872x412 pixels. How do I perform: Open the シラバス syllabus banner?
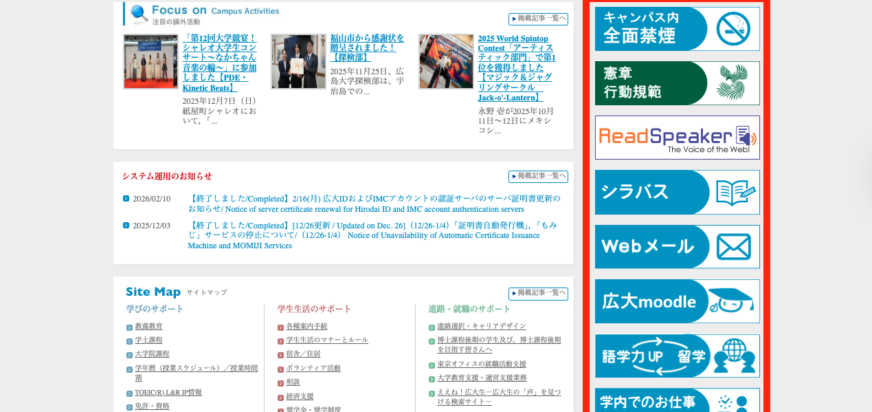click(x=677, y=192)
